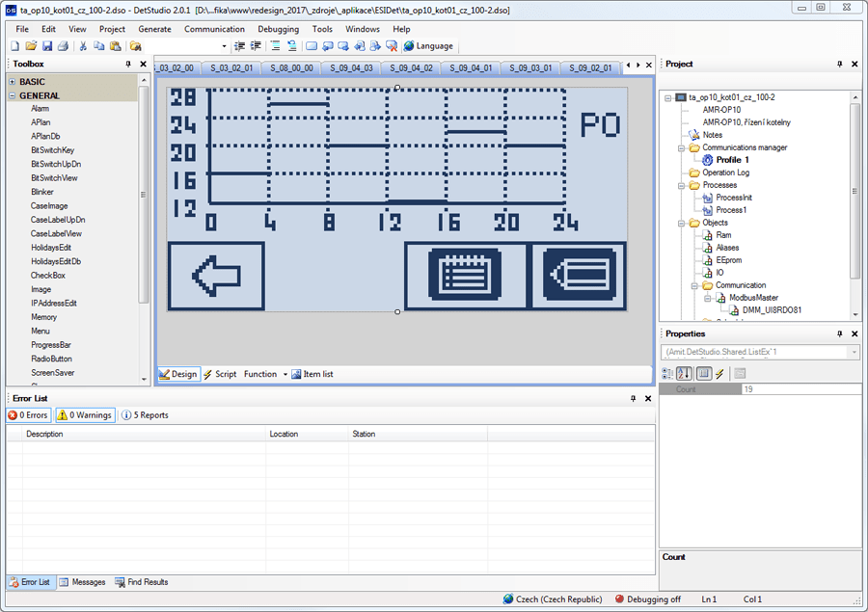Click the Cut scissors icon
The height and width of the screenshot is (612, 868).
(83, 46)
